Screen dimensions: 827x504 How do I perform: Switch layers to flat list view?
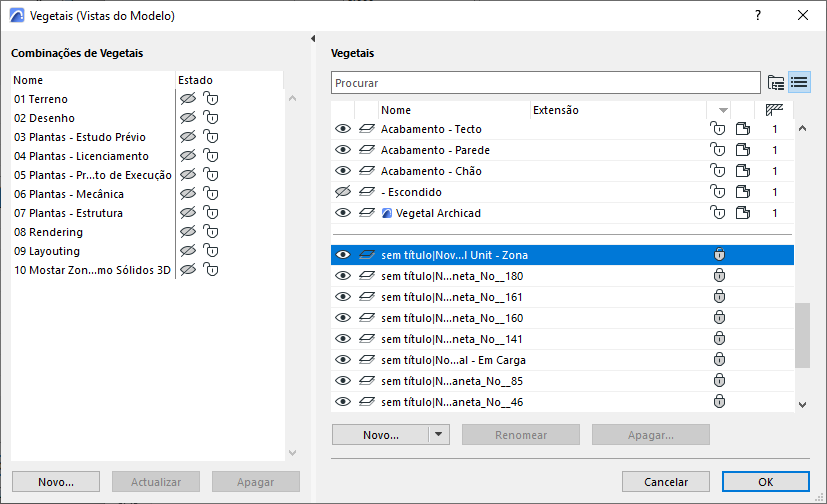pyautogui.click(x=798, y=82)
